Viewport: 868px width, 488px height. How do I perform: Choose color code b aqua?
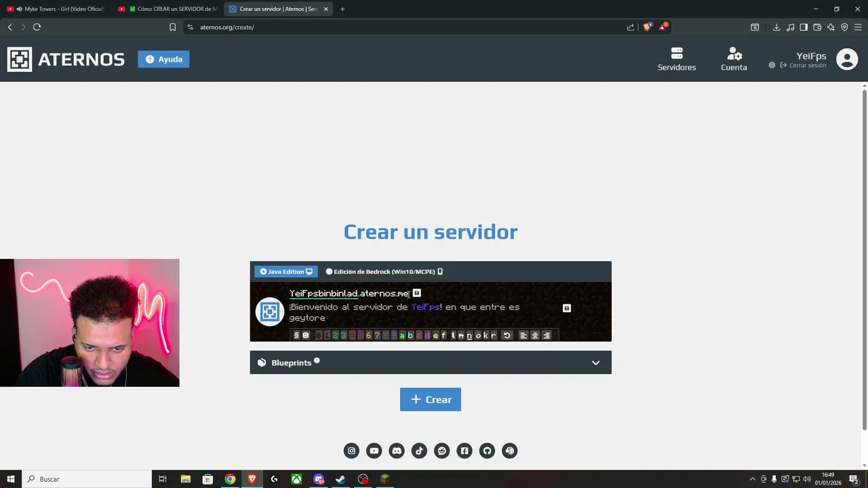(x=410, y=335)
